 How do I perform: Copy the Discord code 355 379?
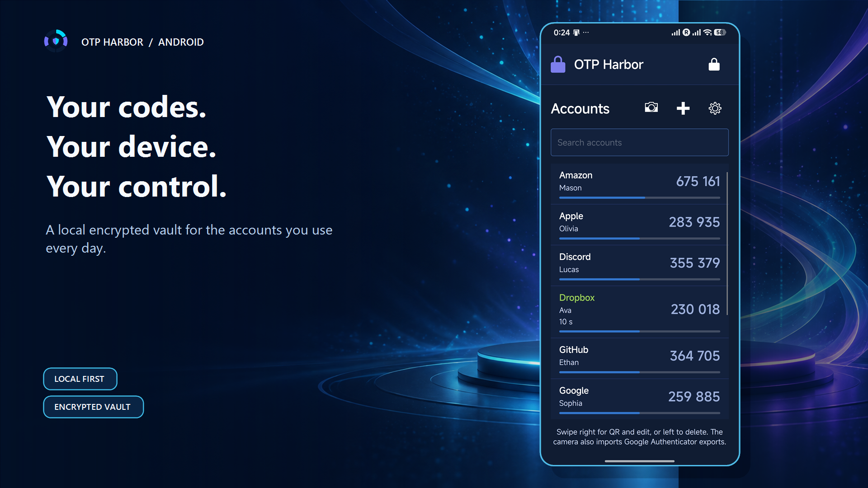tap(694, 263)
